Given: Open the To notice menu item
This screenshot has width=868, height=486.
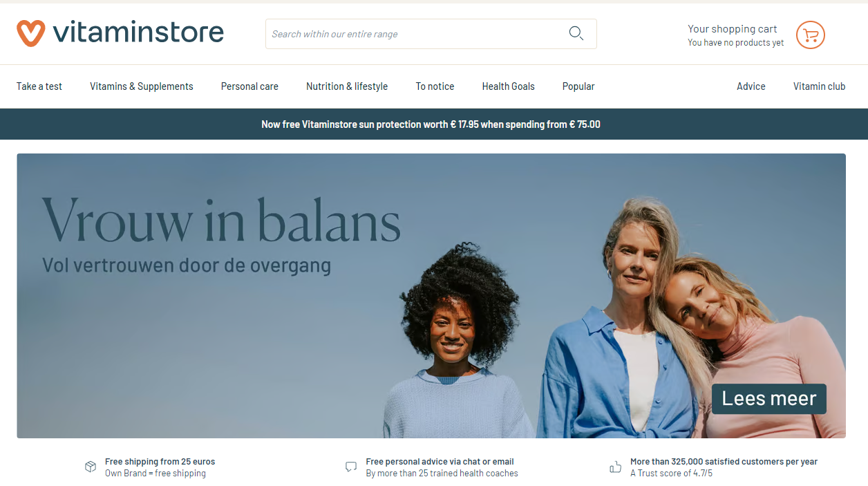Looking at the screenshot, I should pyautogui.click(x=435, y=86).
